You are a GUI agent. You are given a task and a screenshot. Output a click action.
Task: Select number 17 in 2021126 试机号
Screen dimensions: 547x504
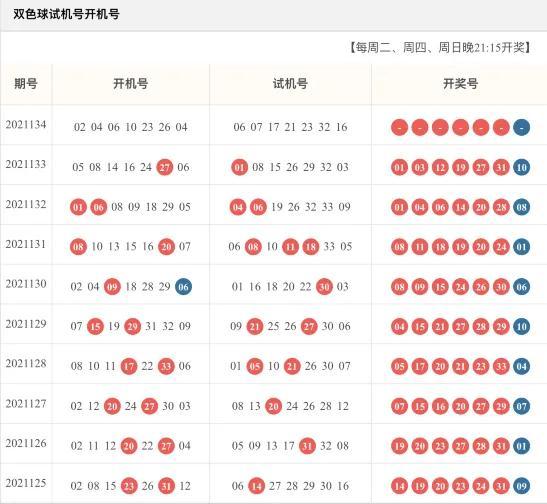click(289, 446)
